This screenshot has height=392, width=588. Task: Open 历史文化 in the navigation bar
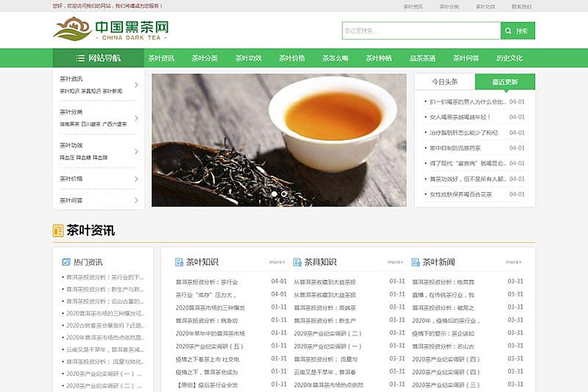point(509,58)
